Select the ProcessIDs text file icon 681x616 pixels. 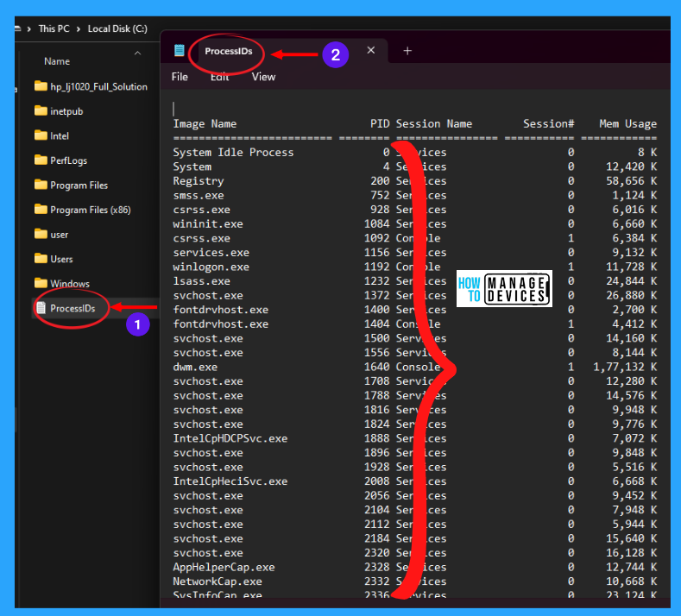pos(41,308)
